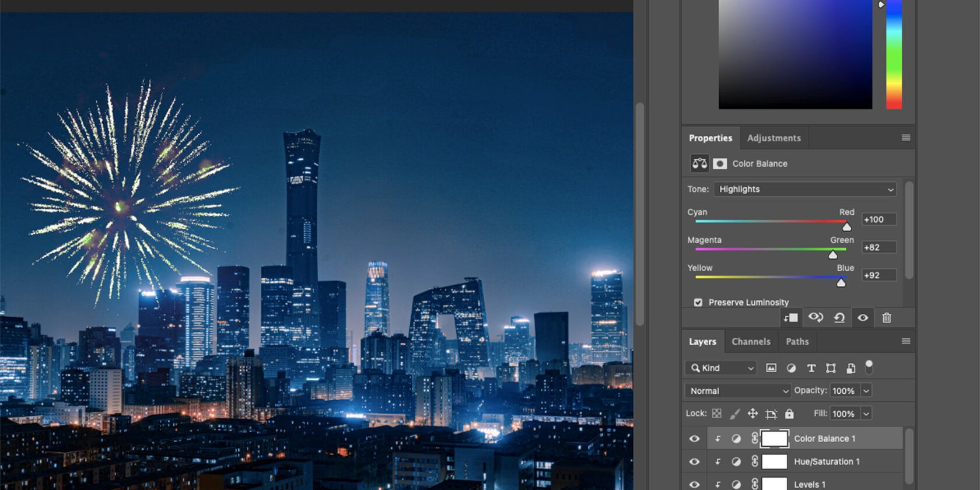Click the view previous state icon

tap(815, 318)
